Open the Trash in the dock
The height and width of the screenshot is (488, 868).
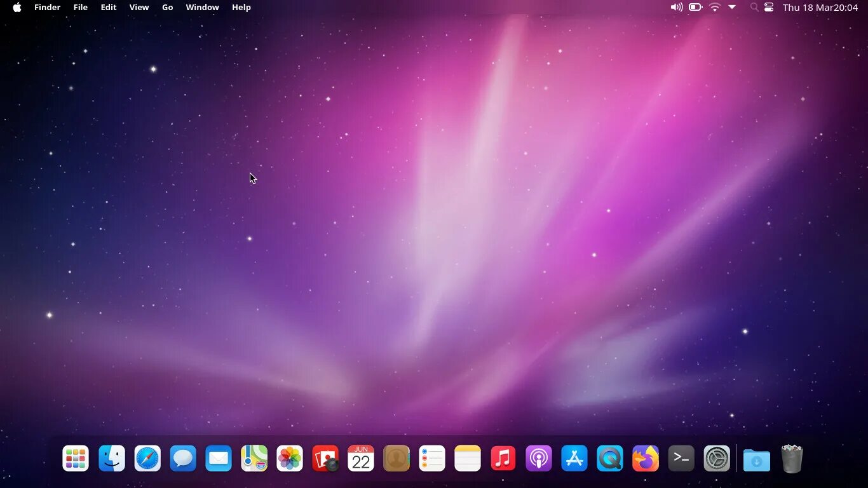pos(792,458)
